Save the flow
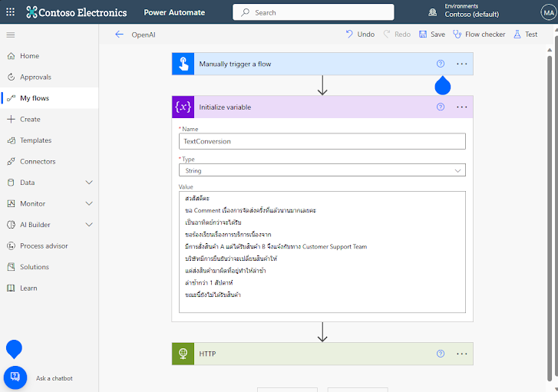558x392 pixels. [432, 35]
